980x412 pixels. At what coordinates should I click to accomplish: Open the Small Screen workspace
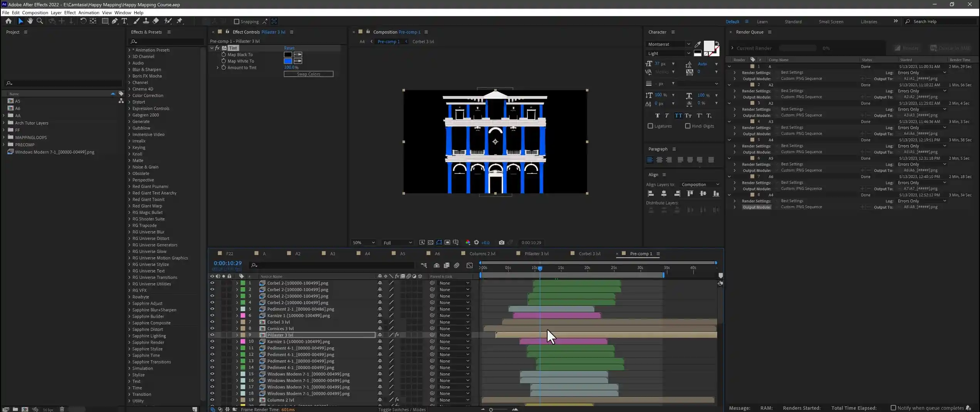point(831,22)
